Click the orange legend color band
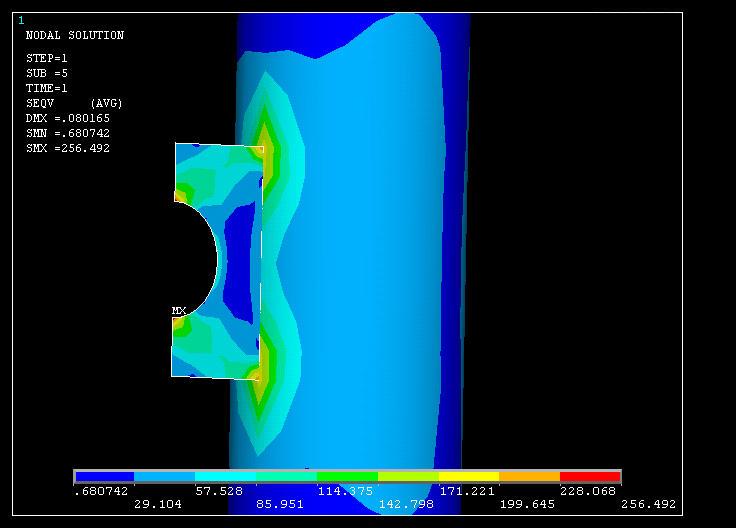736x528 pixels. click(529, 476)
